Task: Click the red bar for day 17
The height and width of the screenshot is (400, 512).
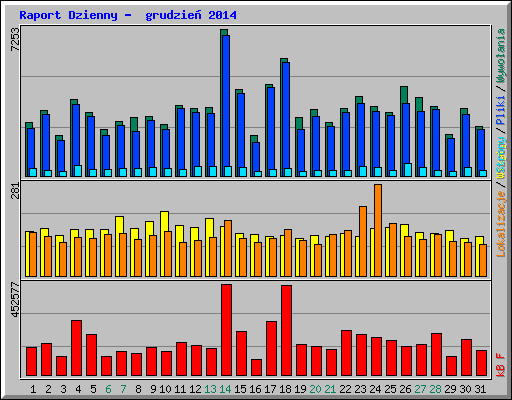Action: [271, 348]
